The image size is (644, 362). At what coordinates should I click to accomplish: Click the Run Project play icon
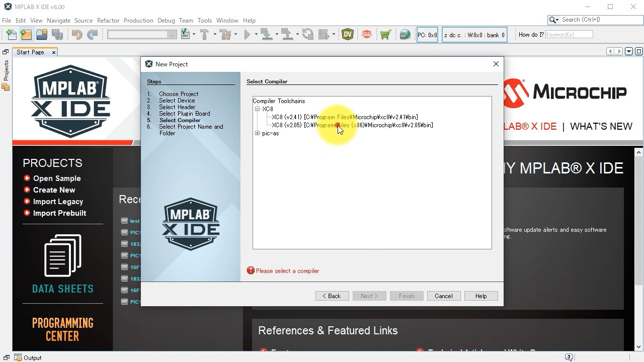(247, 35)
